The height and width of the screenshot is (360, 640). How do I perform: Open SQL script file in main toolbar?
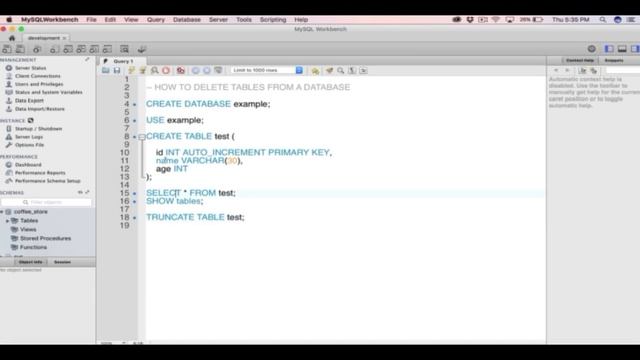(20, 49)
